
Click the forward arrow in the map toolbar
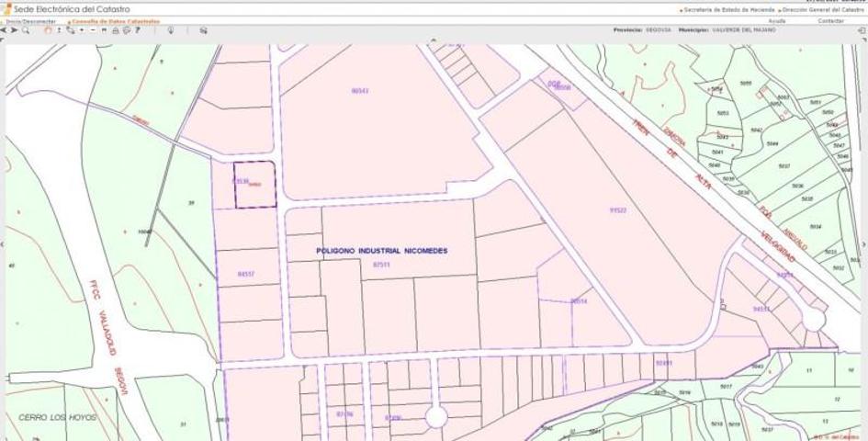[x=14, y=30]
